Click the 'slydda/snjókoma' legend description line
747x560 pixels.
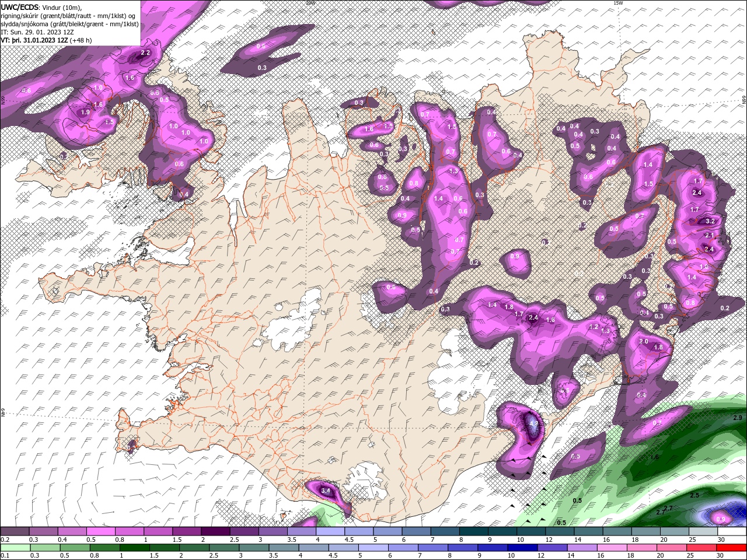(x=69, y=24)
